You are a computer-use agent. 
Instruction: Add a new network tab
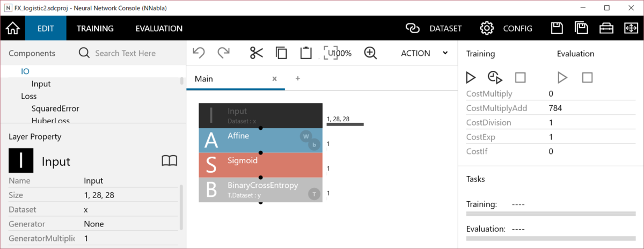pos(298,78)
